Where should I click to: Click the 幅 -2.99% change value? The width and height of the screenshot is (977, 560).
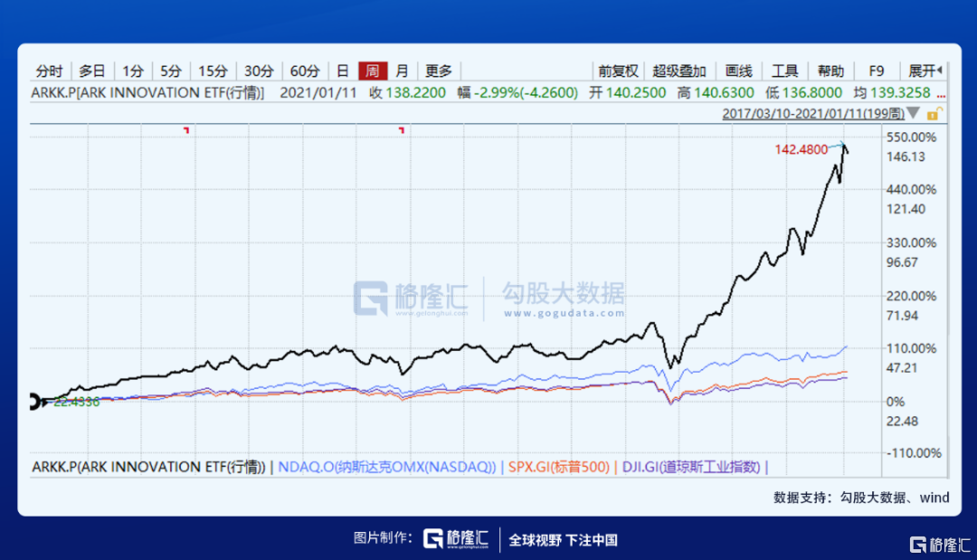(517, 93)
